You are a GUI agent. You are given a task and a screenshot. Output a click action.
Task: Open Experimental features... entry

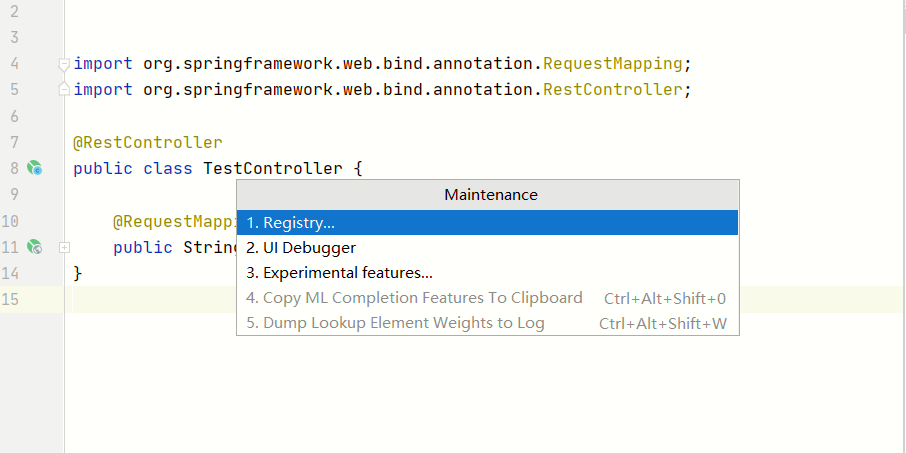(x=339, y=272)
